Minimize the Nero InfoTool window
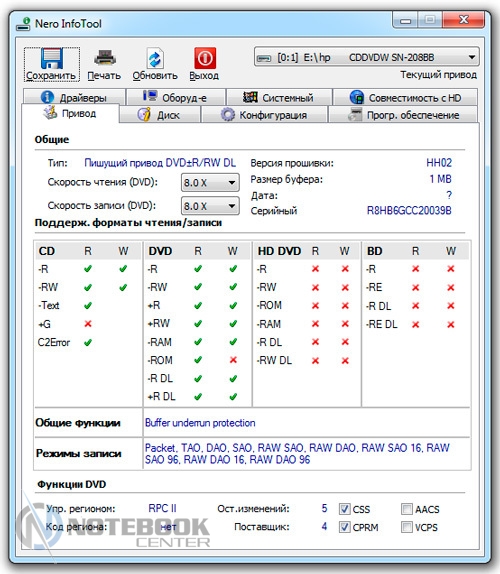Image resolution: width=500 pixels, height=574 pixels. (405, 20)
